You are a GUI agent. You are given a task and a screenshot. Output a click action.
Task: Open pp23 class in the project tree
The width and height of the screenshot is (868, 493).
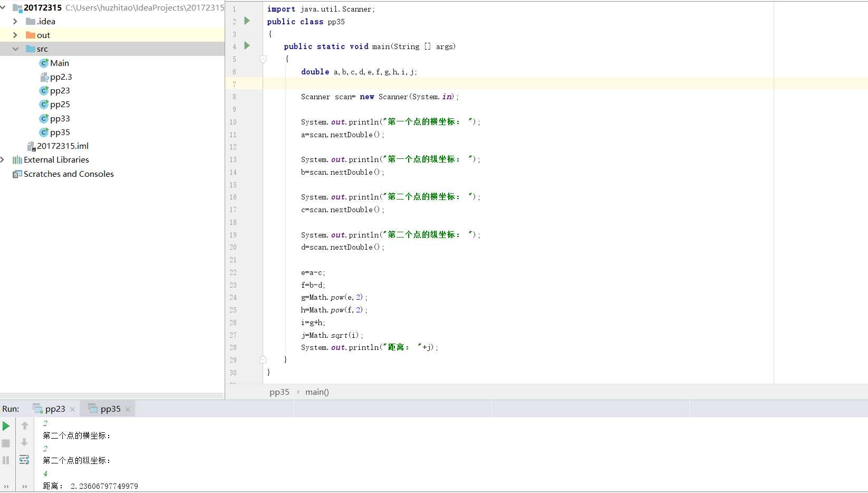pyautogui.click(x=60, y=91)
